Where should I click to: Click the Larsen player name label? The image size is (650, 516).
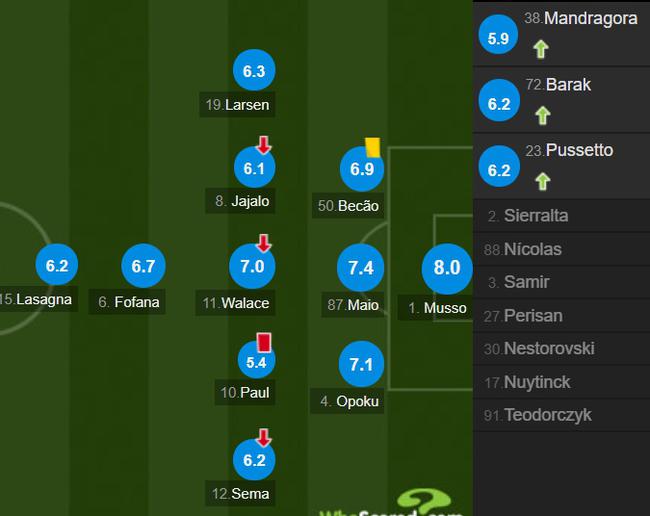237,105
